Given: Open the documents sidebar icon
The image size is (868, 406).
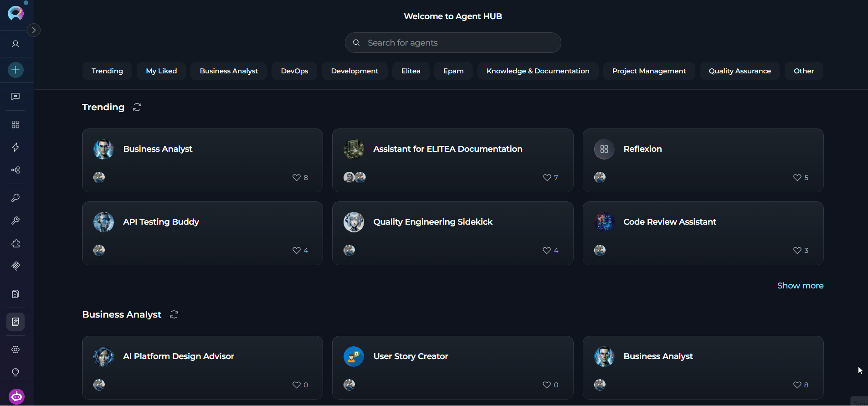Looking at the screenshot, I should coord(15,294).
